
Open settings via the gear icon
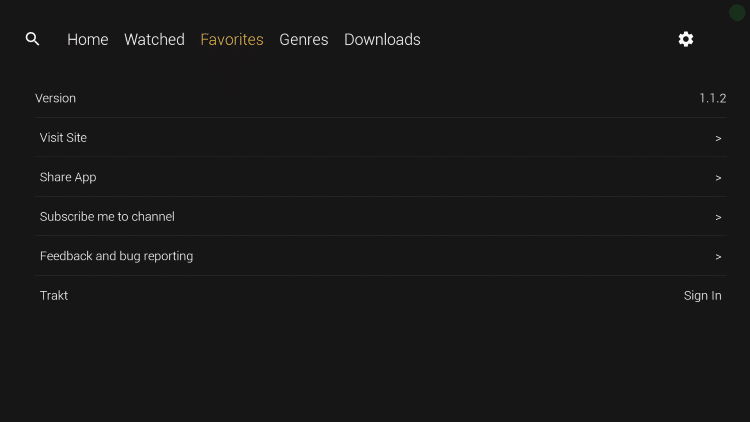pos(685,39)
